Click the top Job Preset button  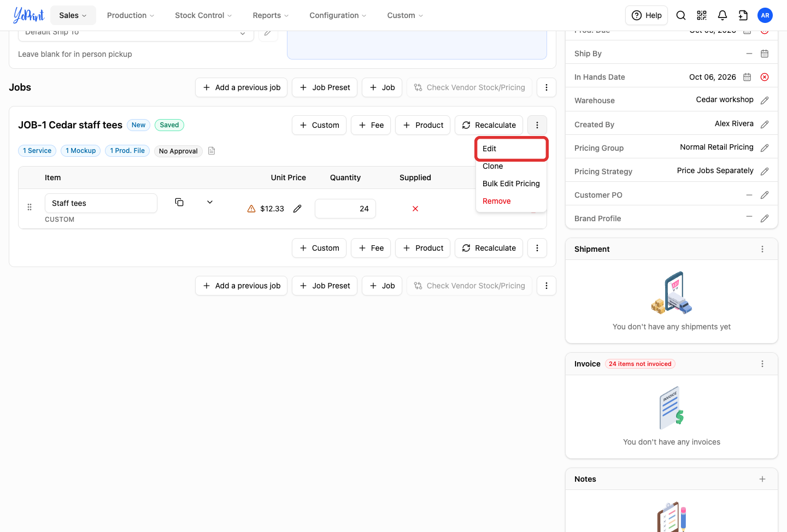(325, 87)
